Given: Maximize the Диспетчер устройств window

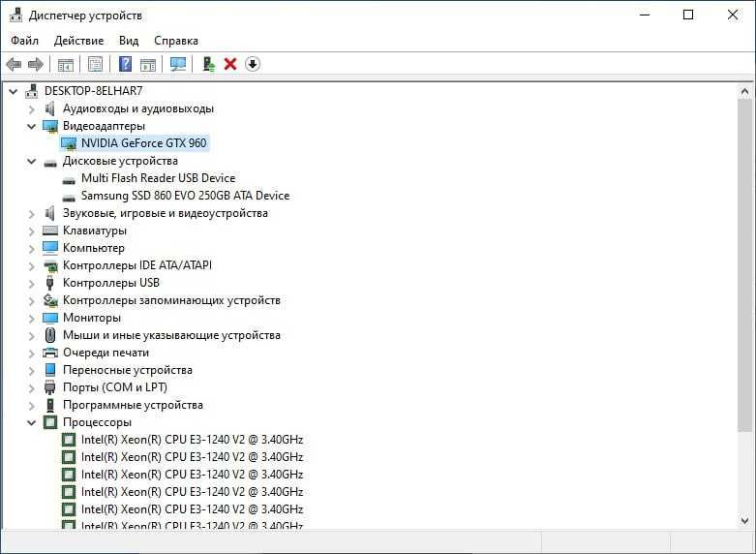Looking at the screenshot, I should point(688,15).
